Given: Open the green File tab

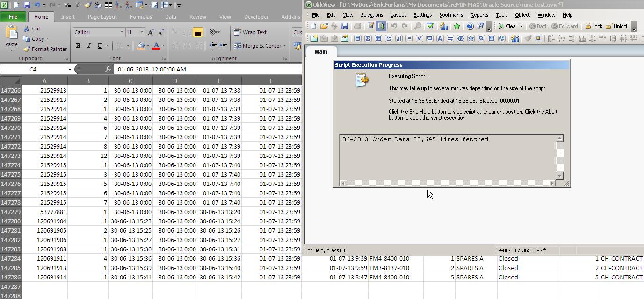Looking at the screenshot, I should click(13, 17).
